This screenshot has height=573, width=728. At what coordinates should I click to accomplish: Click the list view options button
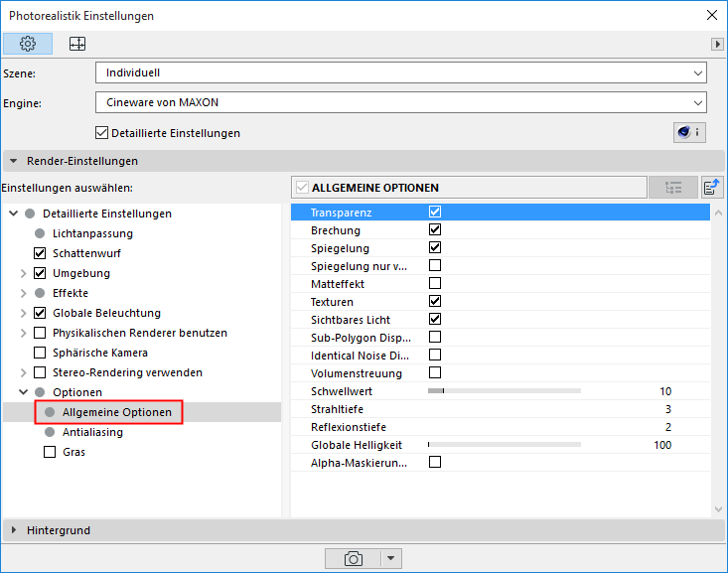672,188
